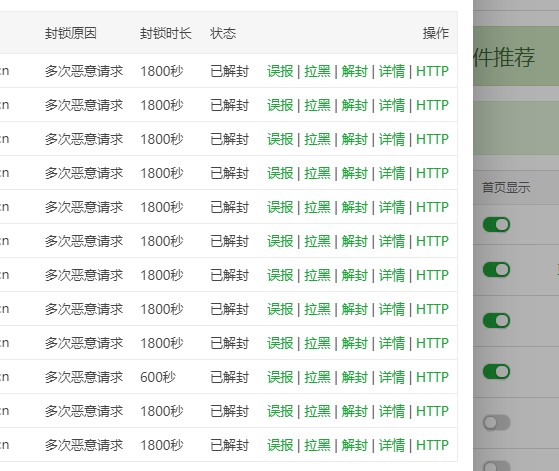
Task: Click 拉黑 in the first table row
Action: (x=317, y=71)
